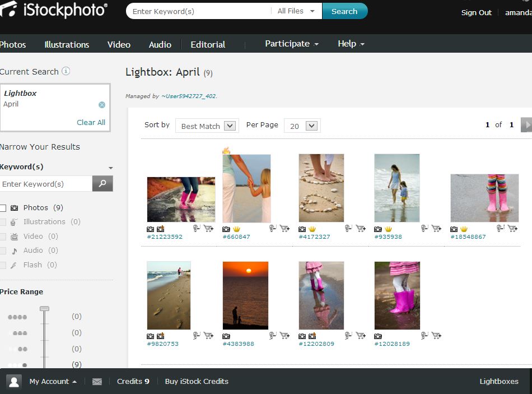Open the Sort by Best Match dropdown
Screen dimensions: 532x394
pos(207,126)
